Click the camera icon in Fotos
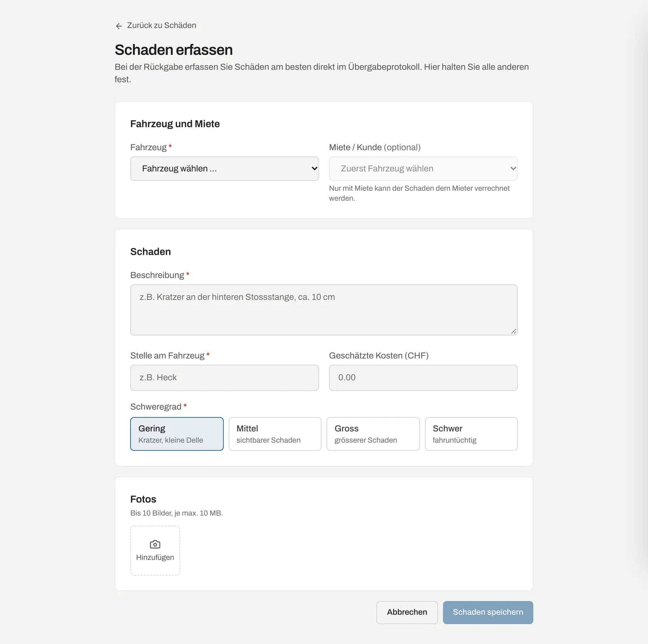The width and height of the screenshot is (648, 644). coord(155,544)
